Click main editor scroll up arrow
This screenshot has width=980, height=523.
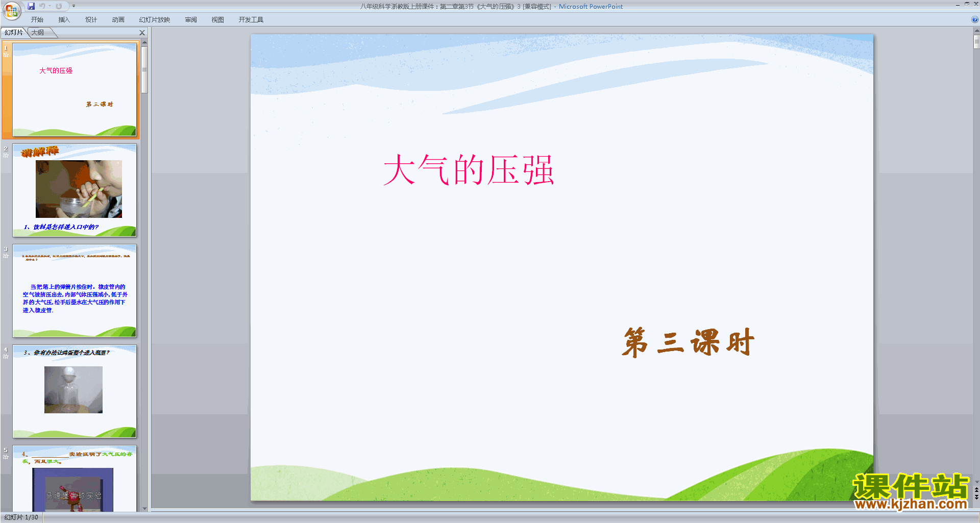pos(976,31)
